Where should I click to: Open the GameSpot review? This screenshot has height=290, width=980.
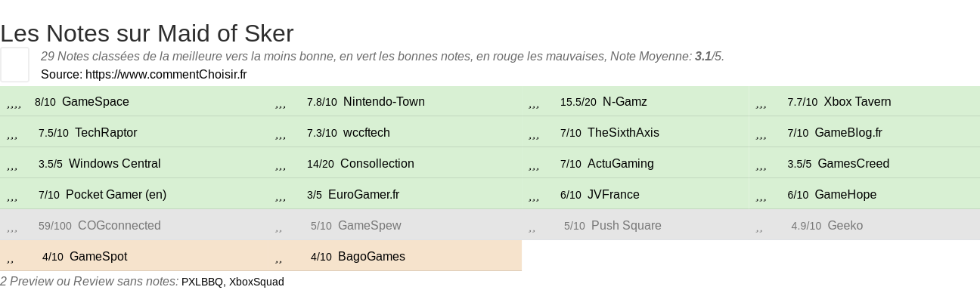tap(98, 257)
